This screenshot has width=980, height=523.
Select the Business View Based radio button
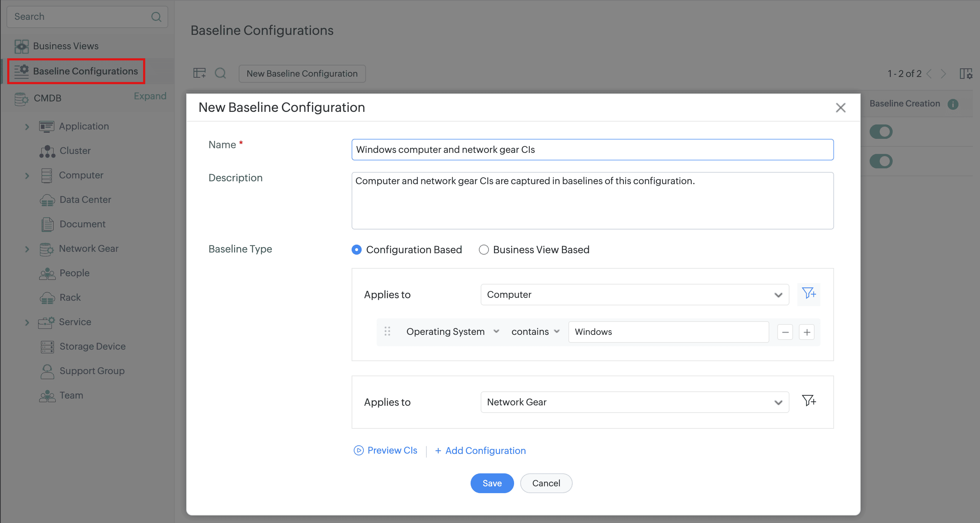pos(484,250)
